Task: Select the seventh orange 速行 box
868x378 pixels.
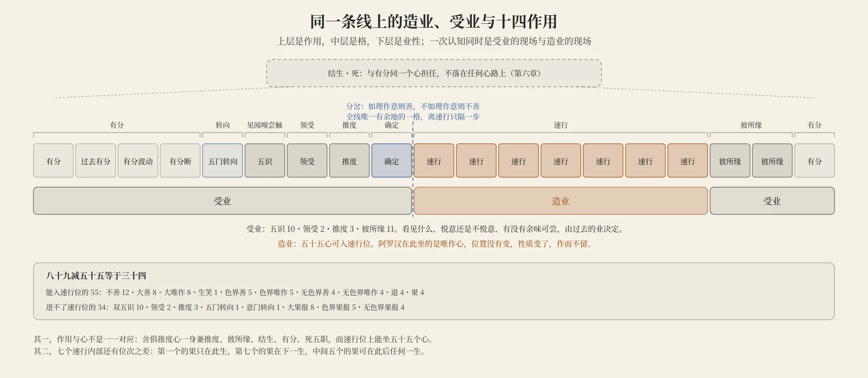Action: [x=688, y=161]
